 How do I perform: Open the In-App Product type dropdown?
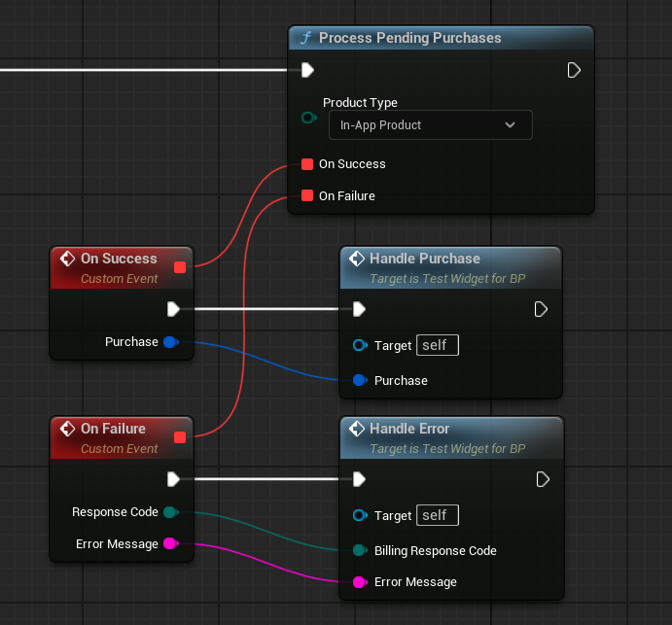[x=430, y=125]
